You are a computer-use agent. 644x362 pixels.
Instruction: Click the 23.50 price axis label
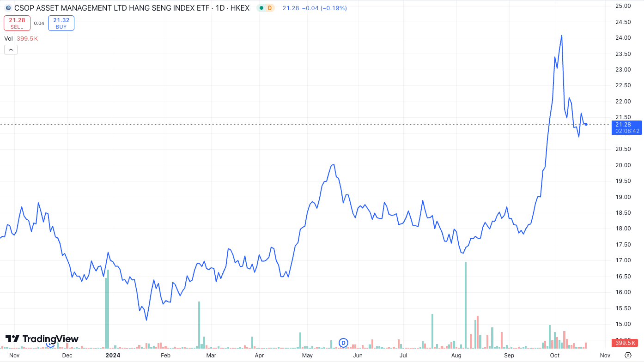click(x=623, y=54)
